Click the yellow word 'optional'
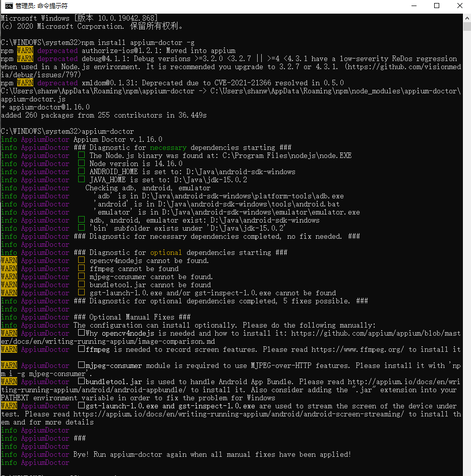Image resolution: width=471 pixels, height=476 pixels. coord(166,252)
